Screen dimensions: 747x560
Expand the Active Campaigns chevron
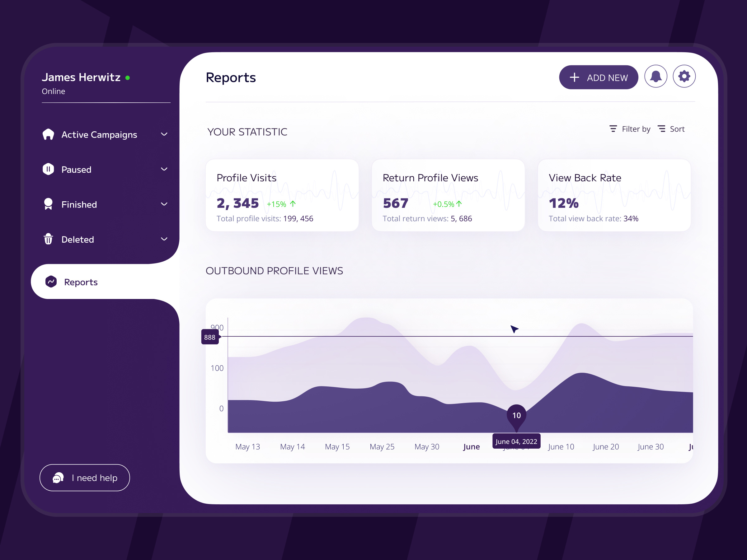coord(164,134)
